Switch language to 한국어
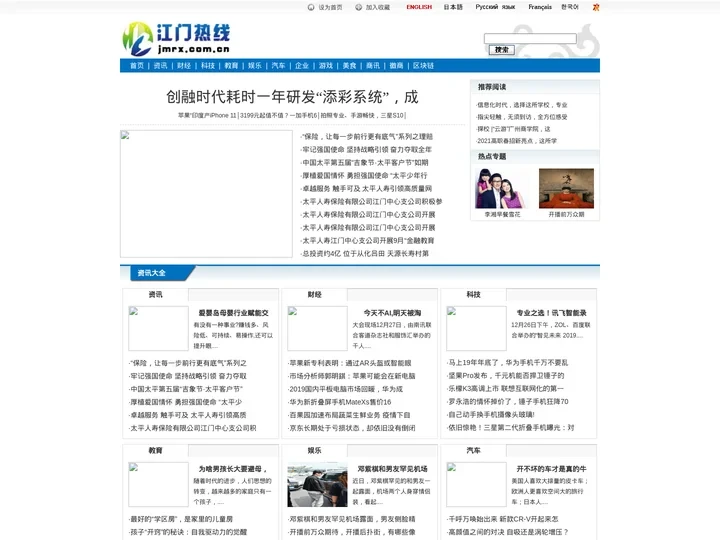This screenshot has width=720, height=540. [x=570, y=7]
